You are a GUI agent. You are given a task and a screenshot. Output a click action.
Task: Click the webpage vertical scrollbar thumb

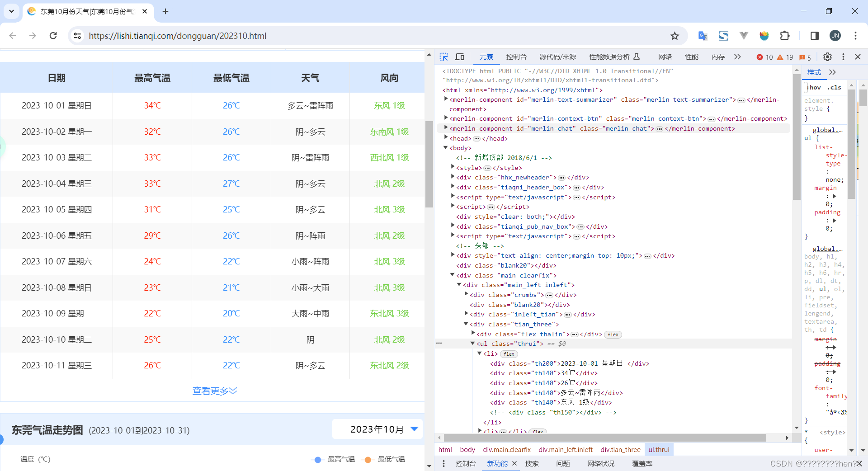(429, 165)
